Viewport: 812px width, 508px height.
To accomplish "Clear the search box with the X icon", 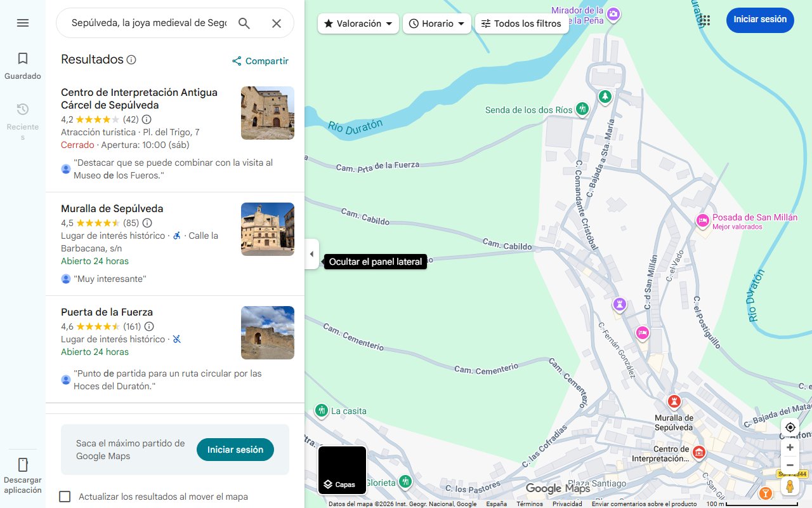I will (277, 23).
